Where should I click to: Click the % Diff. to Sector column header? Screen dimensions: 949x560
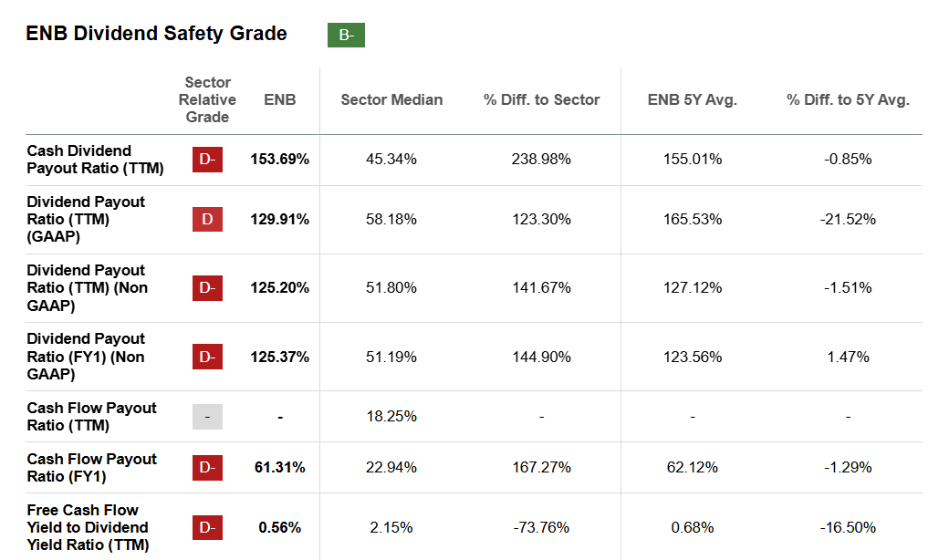pos(542,100)
